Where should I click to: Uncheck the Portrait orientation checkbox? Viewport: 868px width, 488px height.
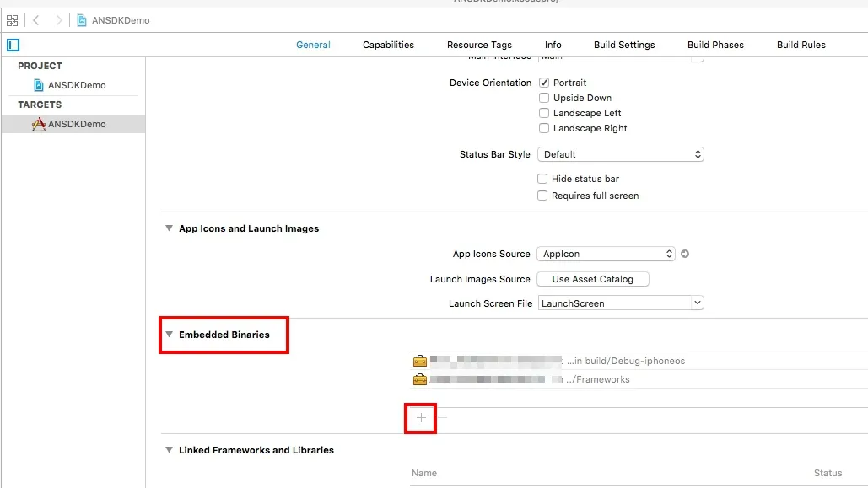pyautogui.click(x=544, y=83)
